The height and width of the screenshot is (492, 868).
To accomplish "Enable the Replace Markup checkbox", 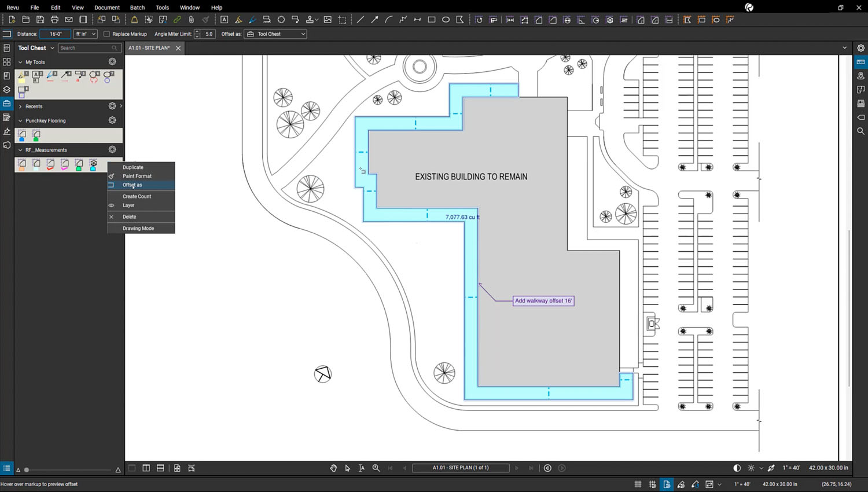I will click(x=106, y=34).
